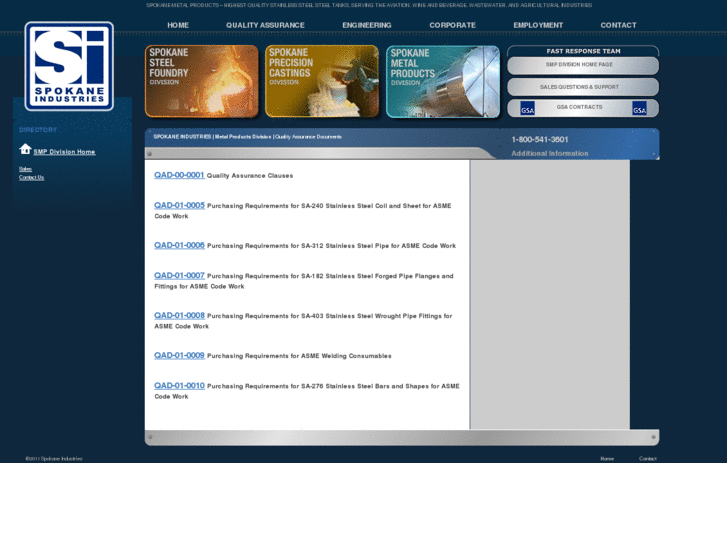Screen dimensions: 727x545
Task: Click the Spokane Industries logo
Action: click(69, 66)
